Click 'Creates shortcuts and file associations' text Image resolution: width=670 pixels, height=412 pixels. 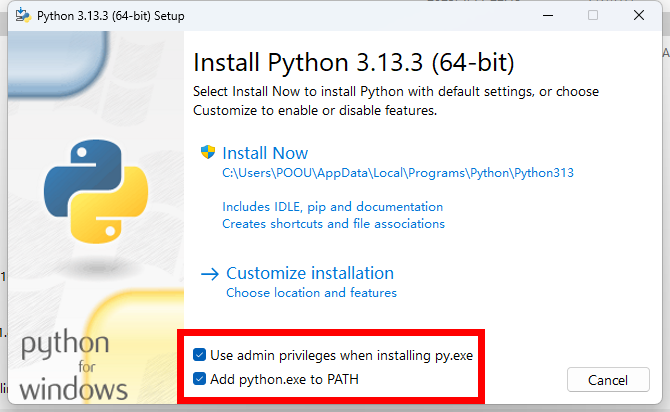(x=333, y=224)
